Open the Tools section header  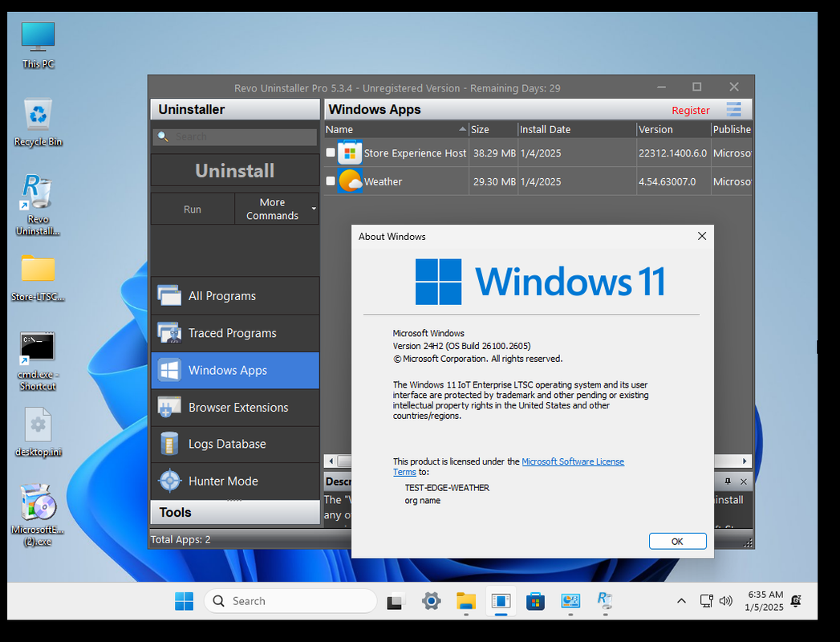coord(234,512)
